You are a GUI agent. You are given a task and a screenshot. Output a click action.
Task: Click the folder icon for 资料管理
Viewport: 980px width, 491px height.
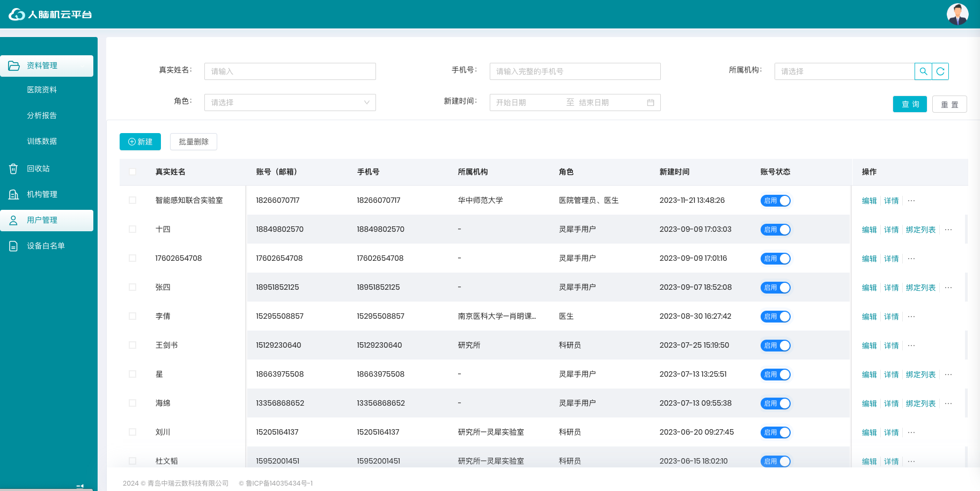pyautogui.click(x=14, y=65)
